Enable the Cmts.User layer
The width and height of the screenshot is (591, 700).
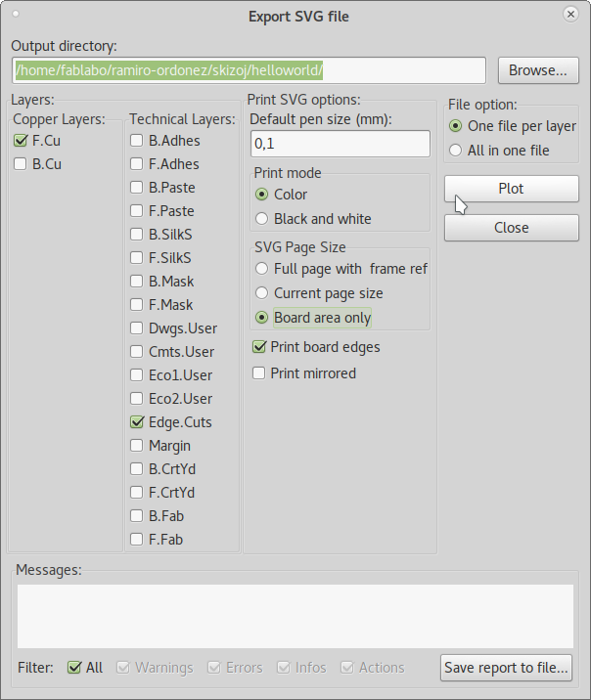(136, 351)
